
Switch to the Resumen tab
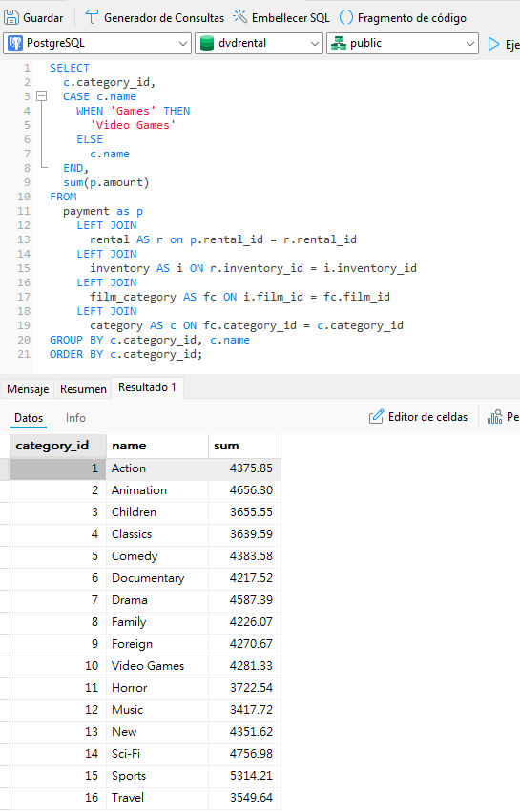click(x=83, y=389)
